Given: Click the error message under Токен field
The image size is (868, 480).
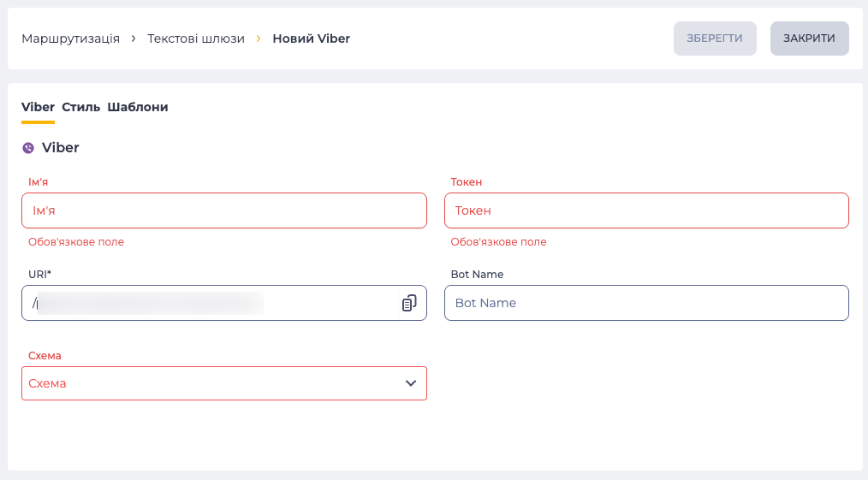Looking at the screenshot, I should tap(498, 241).
